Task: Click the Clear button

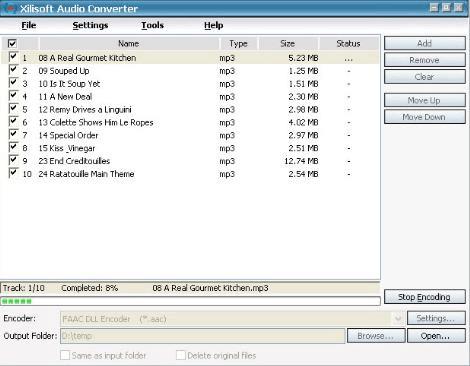Action: click(x=425, y=77)
